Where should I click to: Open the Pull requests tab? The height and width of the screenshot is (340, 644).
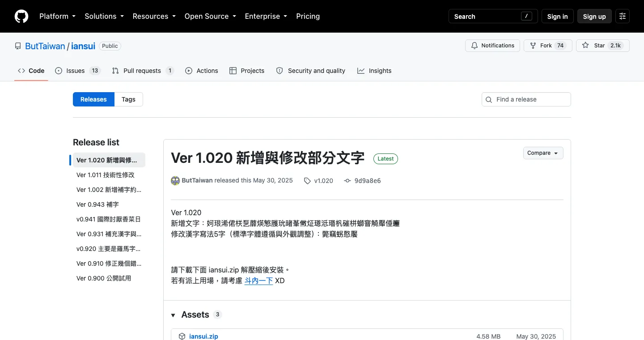tap(143, 71)
